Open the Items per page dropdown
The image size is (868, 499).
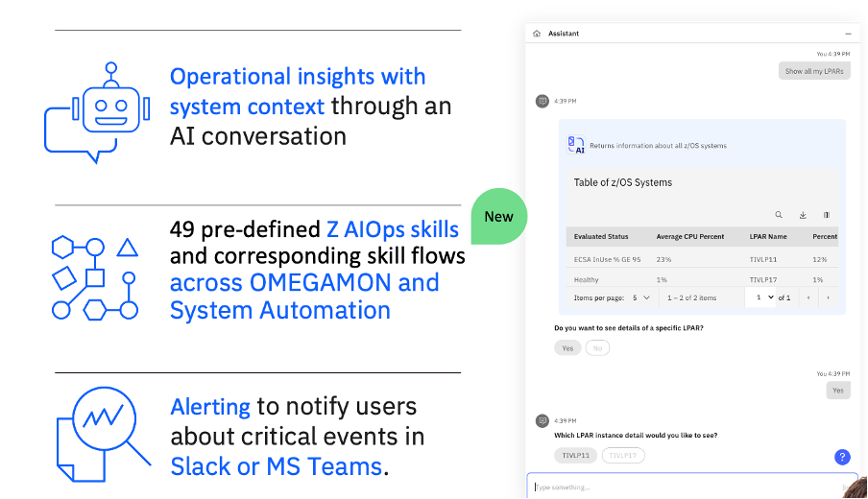[641, 297]
